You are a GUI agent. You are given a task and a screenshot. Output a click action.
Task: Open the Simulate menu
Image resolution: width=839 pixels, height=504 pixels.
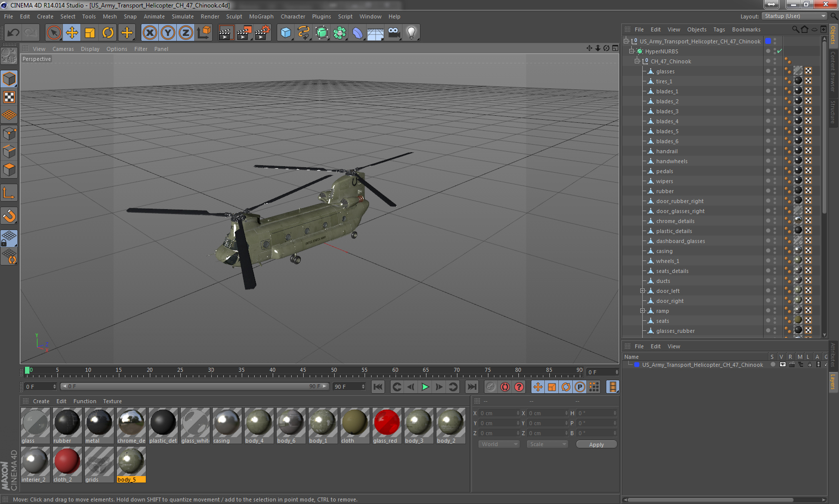(183, 16)
